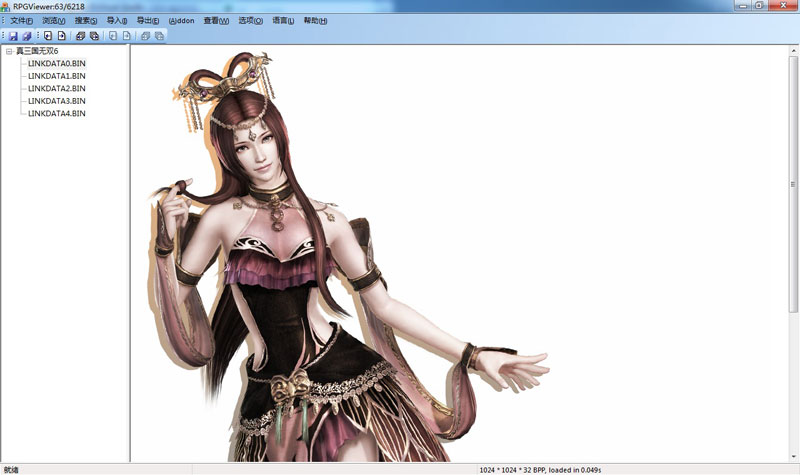This screenshot has height=475, width=800.
Task: Select LINKDATA3.BIN in the file tree
Action: 56,101
